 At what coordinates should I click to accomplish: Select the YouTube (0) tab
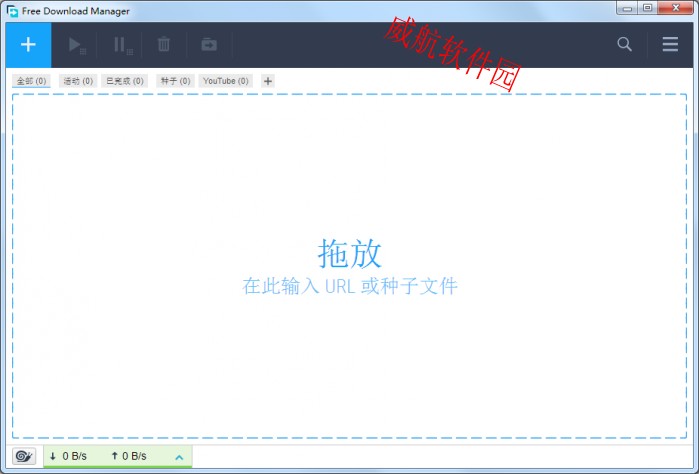pyautogui.click(x=226, y=81)
